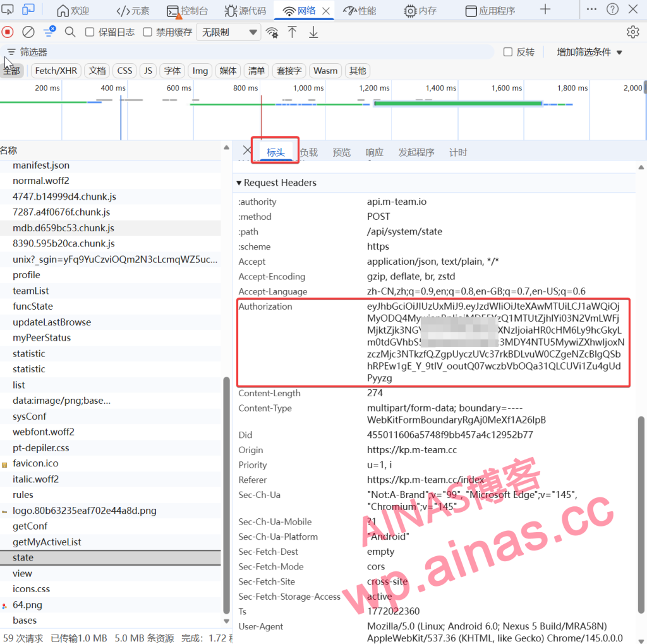The image size is (647, 644).
Task: Open the 性能 tab
Action: tap(360, 11)
